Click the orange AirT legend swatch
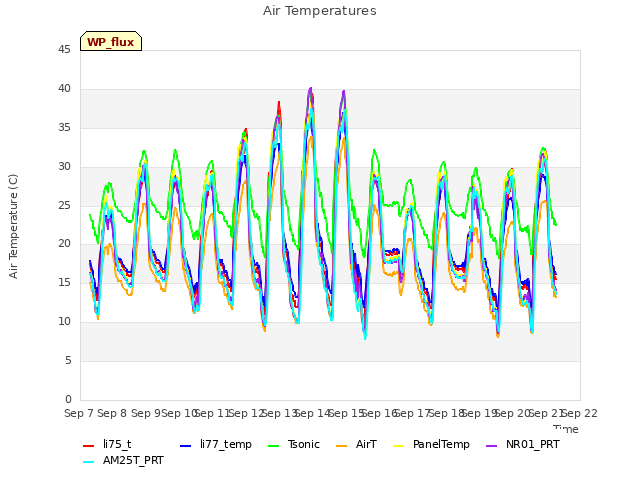The height and width of the screenshot is (480, 640). click(342, 446)
